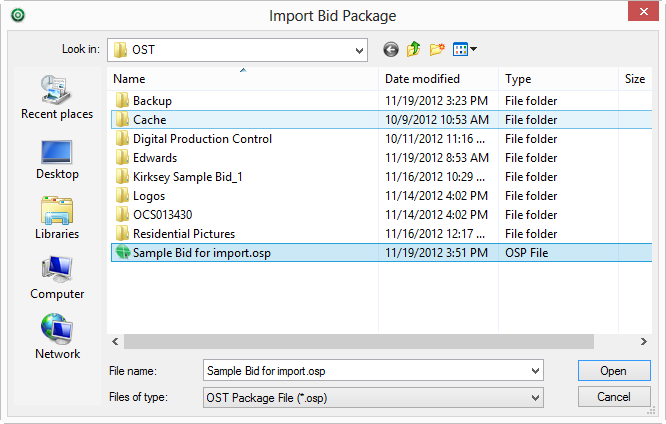Open the View menu icon dropdown
666x424 pixels.
465,50
